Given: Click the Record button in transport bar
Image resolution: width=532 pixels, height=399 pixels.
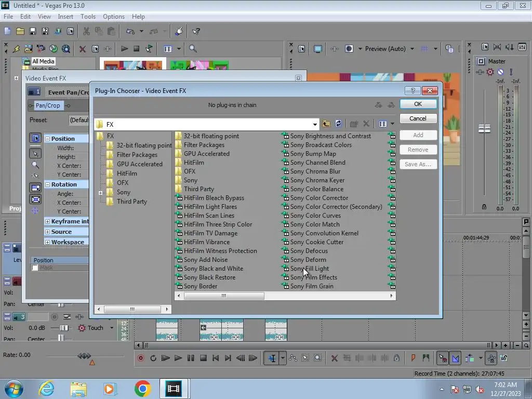Looking at the screenshot, I should pos(141,358).
